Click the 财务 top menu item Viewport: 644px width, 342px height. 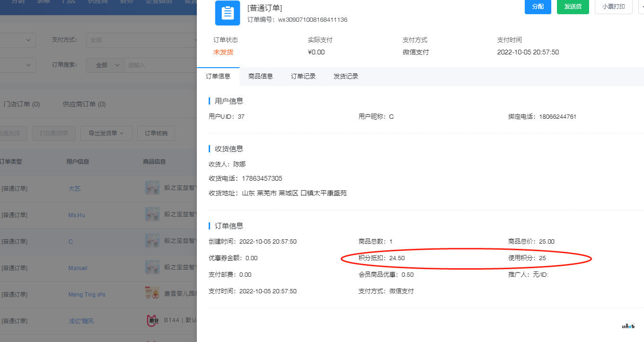coord(126,2)
